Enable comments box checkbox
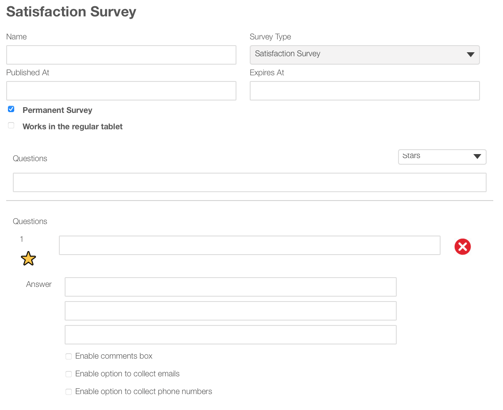The height and width of the screenshot is (410, 503). 68,356
